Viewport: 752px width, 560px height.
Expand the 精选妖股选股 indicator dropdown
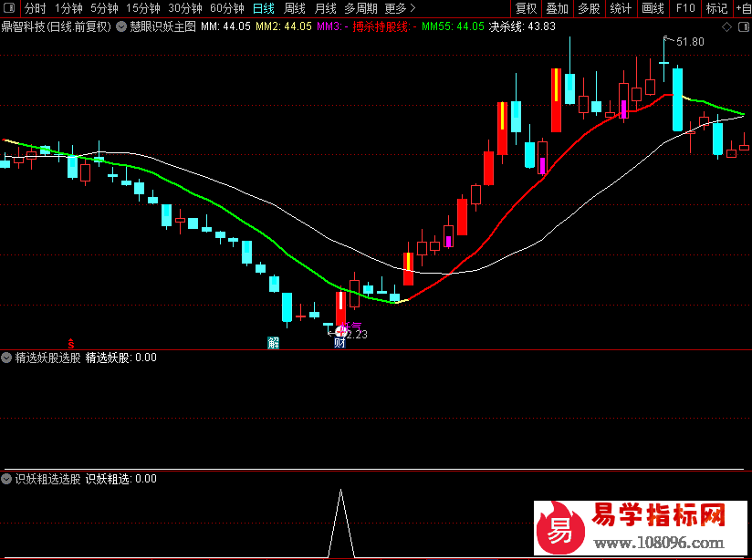pyautogui.click(x=6, y=358)
